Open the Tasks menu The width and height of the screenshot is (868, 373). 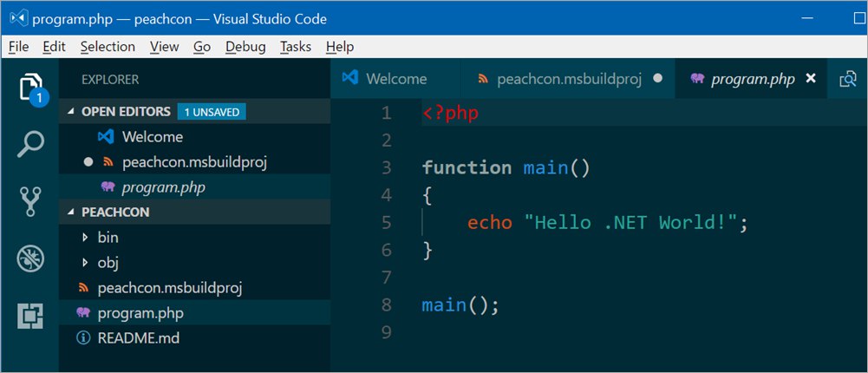[x=296, y=47]
